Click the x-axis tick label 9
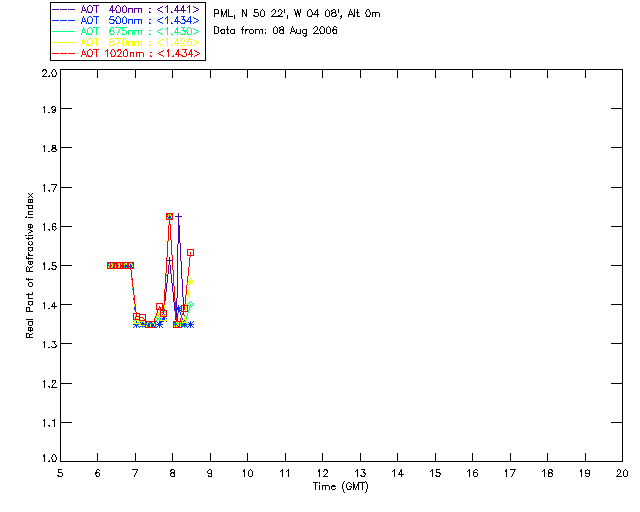 tap(210, 473)
